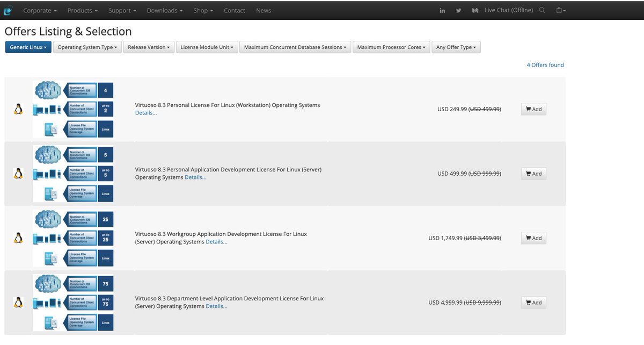This screenshot has height=345, width=644.
Task: Open the feature graphic for Department Level license
Action: pyautogui.click(x=73, y=303)
